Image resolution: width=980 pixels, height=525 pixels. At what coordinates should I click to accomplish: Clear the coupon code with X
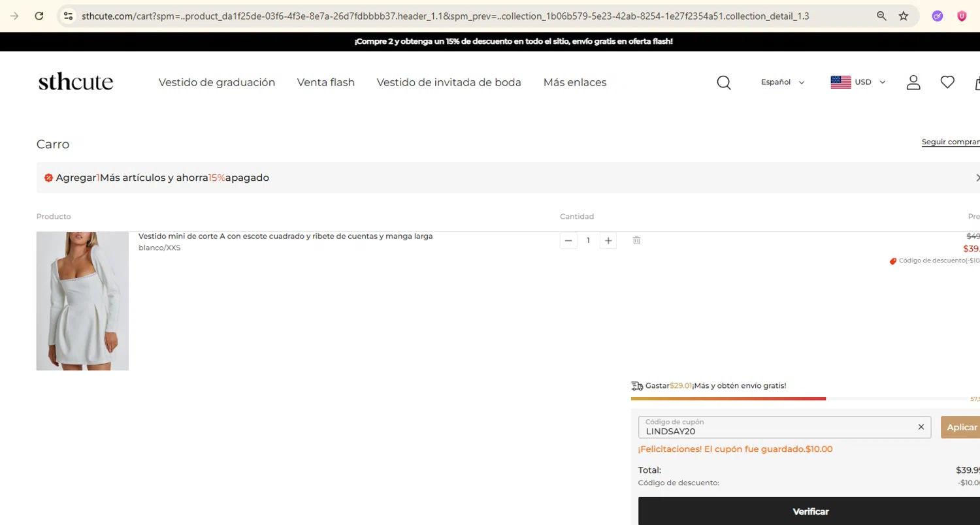click(x=921, y=427)
